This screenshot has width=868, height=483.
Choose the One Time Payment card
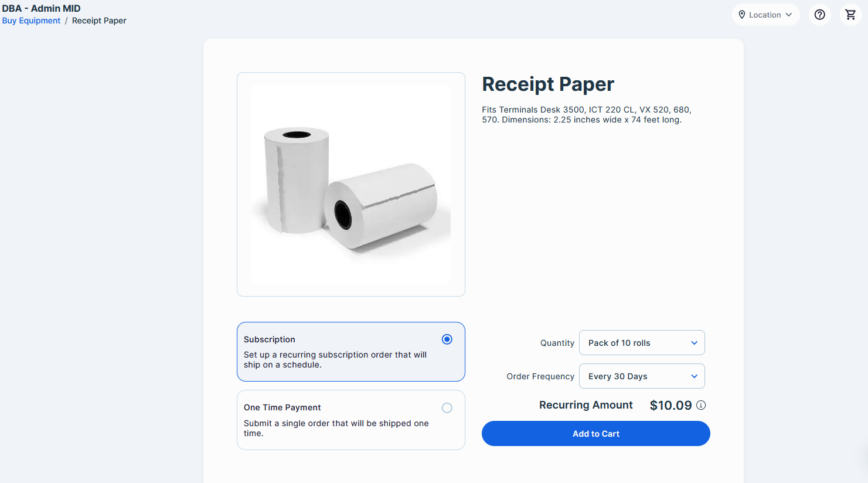point(351,420)
